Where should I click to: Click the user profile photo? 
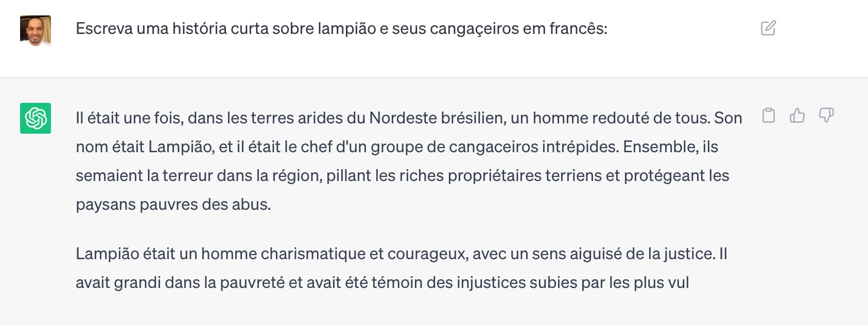36,31
